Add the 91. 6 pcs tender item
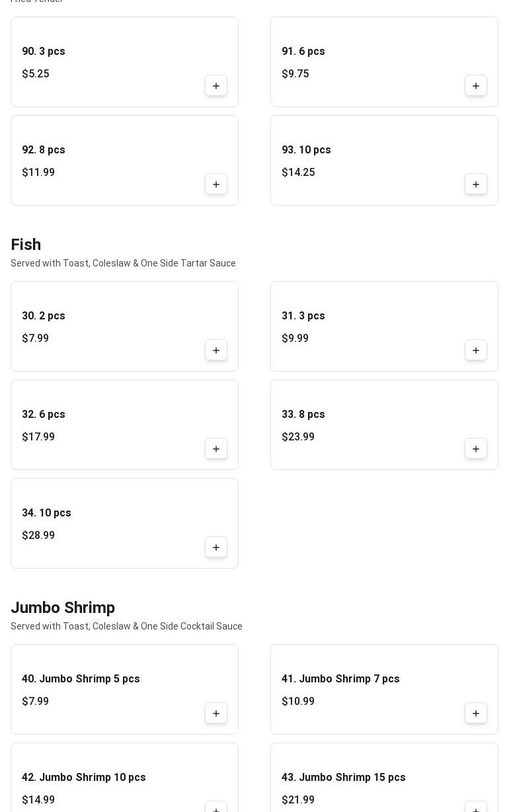 click(x=476, y=86)
